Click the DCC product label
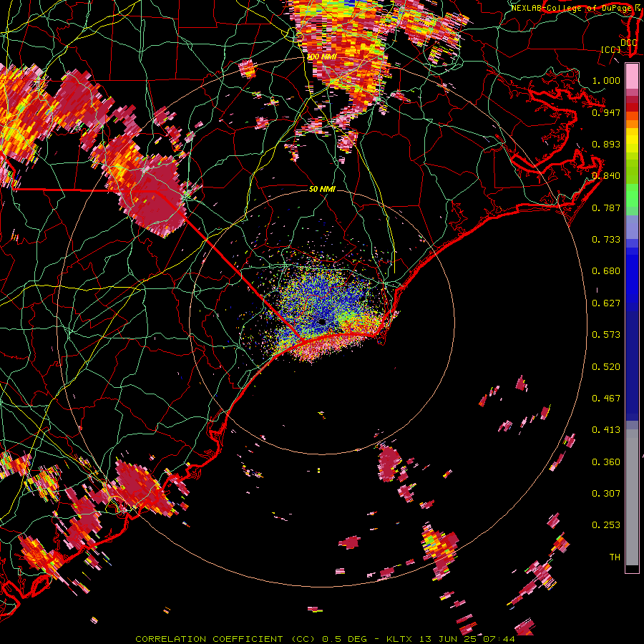This screenshot has height=644, width=644. (628, 43)
